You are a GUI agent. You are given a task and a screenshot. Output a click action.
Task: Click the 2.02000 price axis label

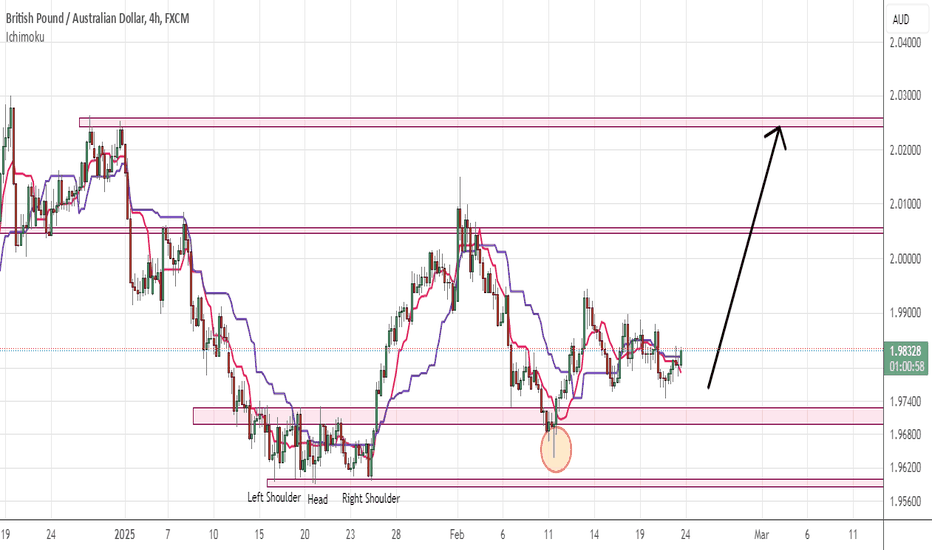pyautogui.click(x=905, y=150)
